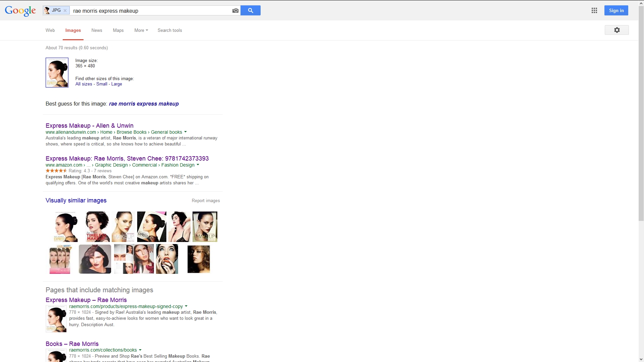Click the Report images link

tap(206, 201)
